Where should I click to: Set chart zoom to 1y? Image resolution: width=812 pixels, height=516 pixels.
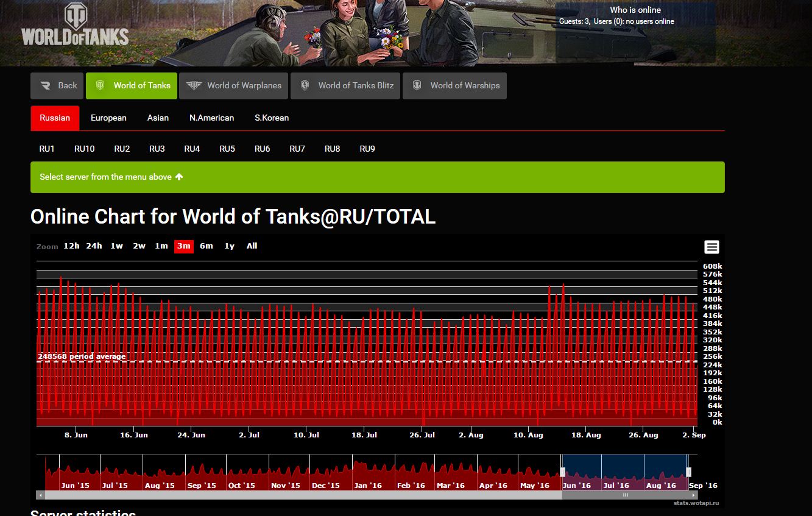tap(229, 246)
